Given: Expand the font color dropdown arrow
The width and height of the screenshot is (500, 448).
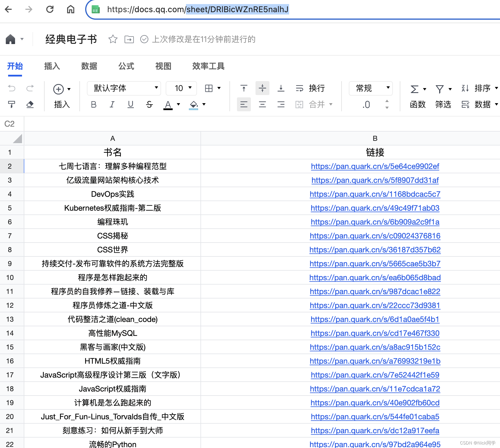Looking at the screenshot, I should click(x=178, y=104).
